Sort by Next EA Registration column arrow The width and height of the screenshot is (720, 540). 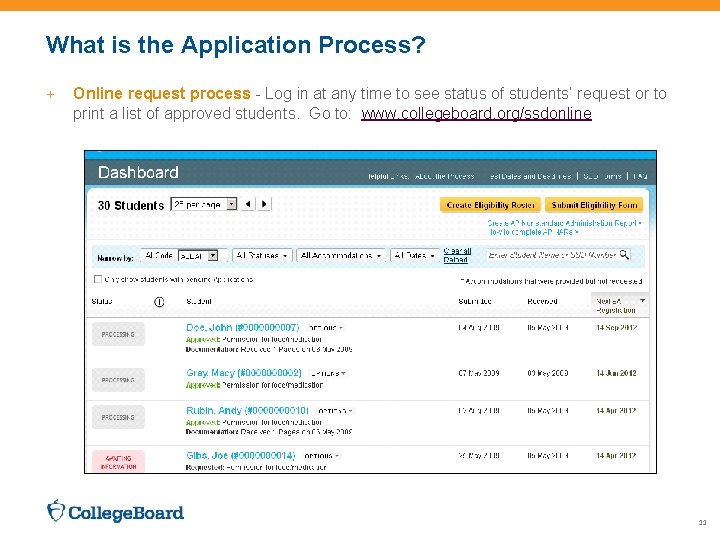642,300
